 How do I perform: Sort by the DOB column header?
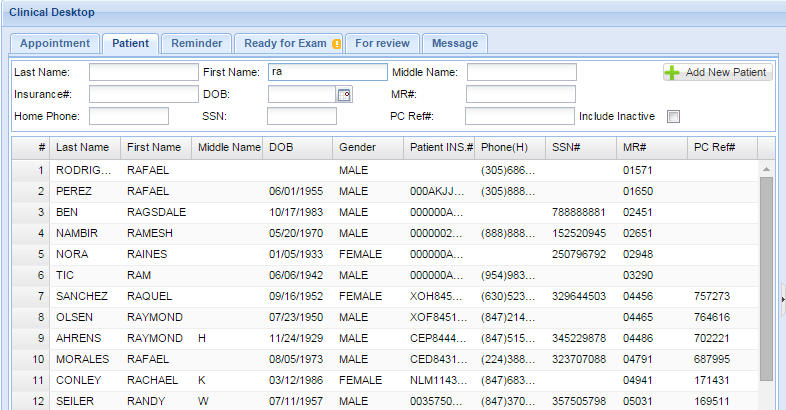click(x=298, y=147)
